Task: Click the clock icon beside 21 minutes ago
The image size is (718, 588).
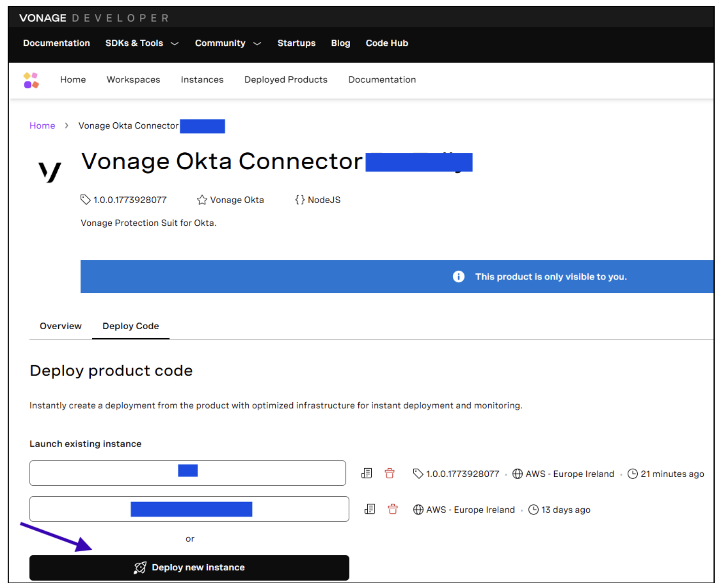Action: coord(632,474)
